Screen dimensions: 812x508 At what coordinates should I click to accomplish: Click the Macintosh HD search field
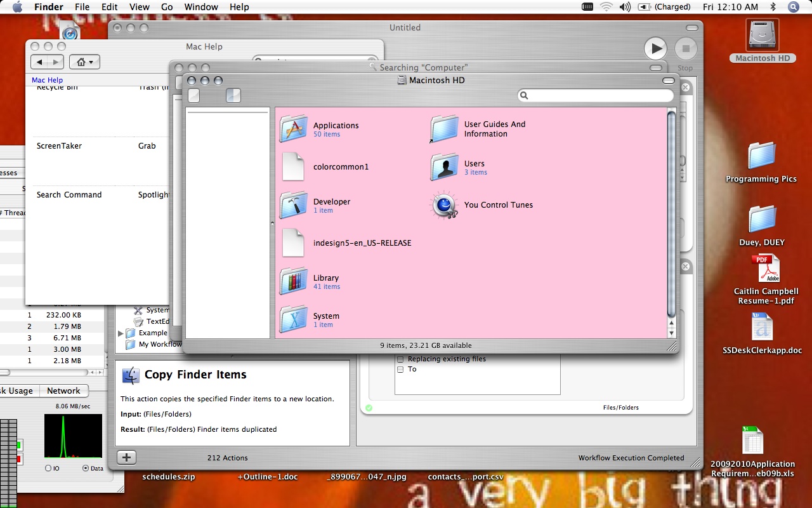[x=596, y=95]
